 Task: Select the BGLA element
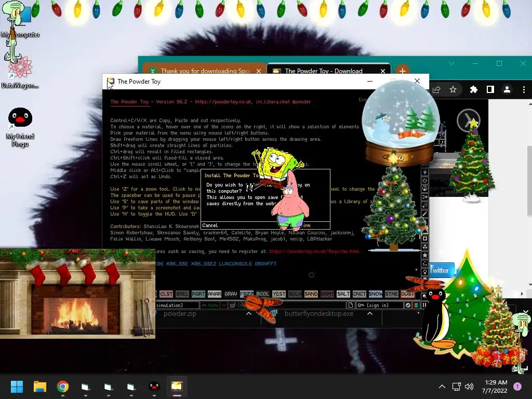tap(295, 294)
